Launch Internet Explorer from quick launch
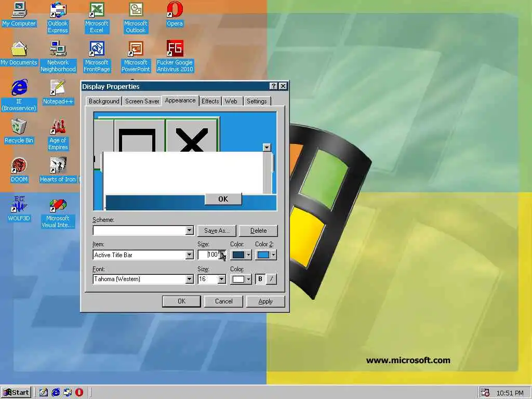Viewport: 532px width, 399px height. click(56, 392)
